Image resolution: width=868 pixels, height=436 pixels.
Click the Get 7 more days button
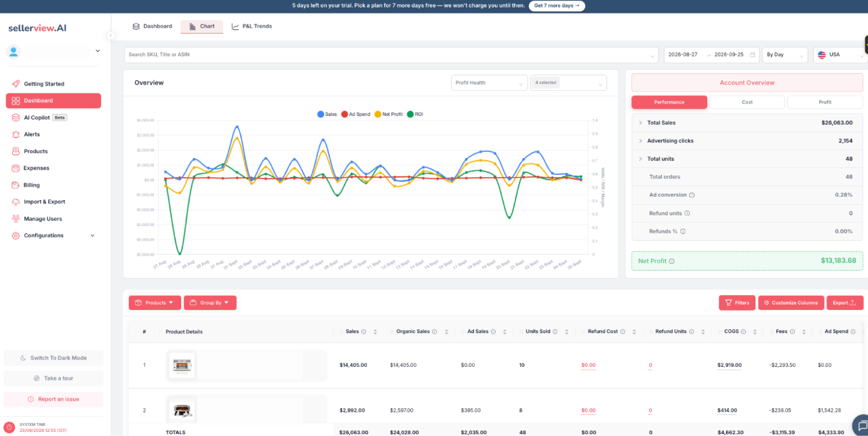pos(556,6)
